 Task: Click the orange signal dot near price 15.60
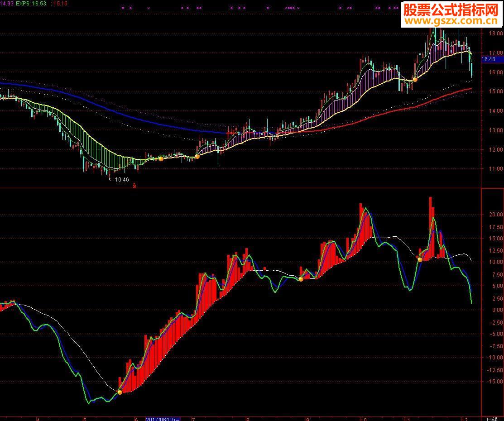[x=415, y=79]
